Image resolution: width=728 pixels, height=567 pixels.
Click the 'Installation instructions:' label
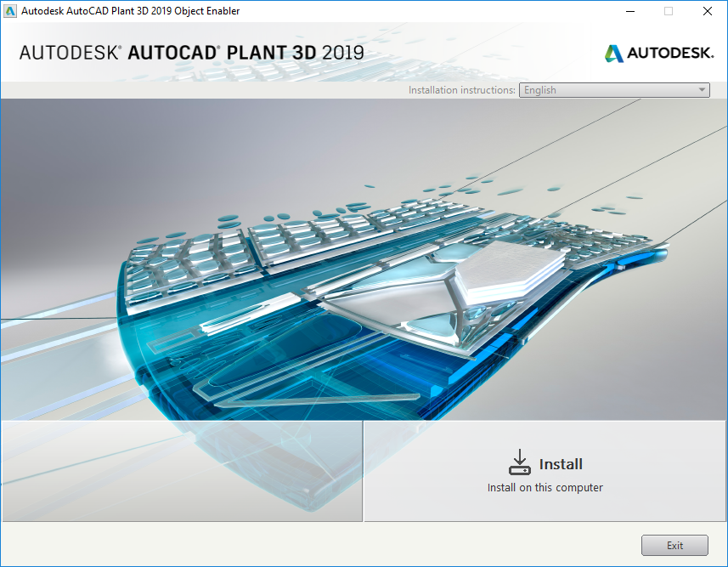pos(461,90)
